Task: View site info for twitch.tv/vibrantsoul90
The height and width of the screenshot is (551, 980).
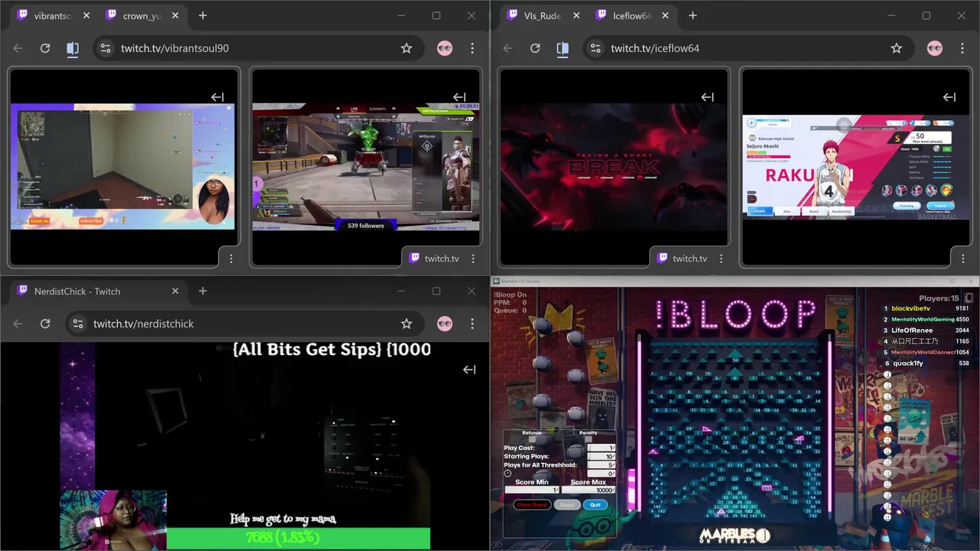Action: [x=106, y=48]
